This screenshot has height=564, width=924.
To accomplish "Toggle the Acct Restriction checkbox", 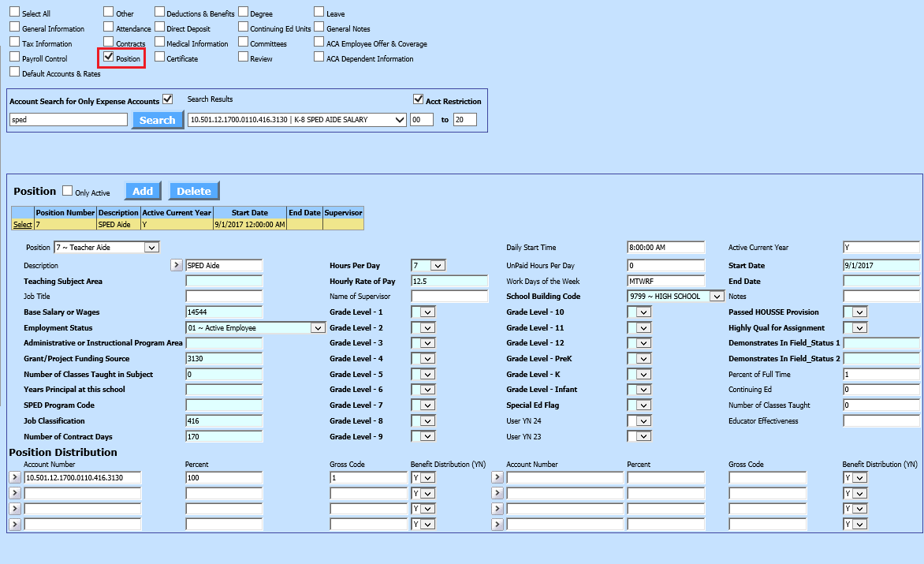I will (419, 99).
